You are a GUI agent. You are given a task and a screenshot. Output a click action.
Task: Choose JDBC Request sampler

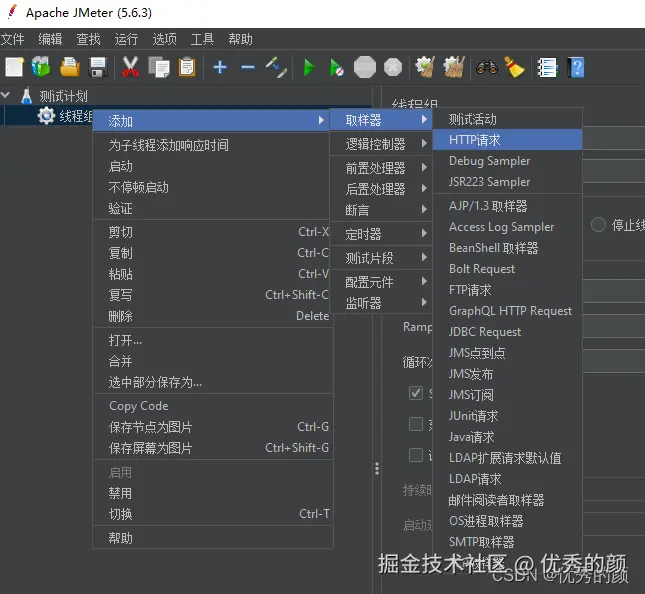pyautogui.click(x=508, y=332)
